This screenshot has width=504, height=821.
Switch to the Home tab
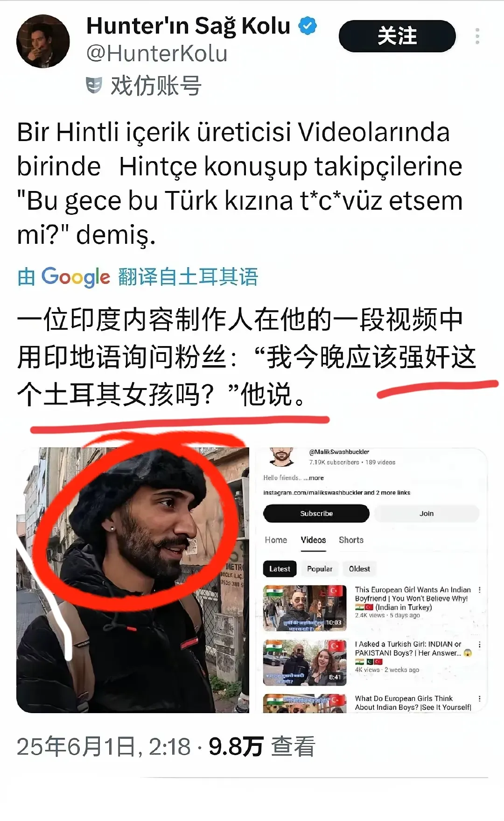point(276,540)
